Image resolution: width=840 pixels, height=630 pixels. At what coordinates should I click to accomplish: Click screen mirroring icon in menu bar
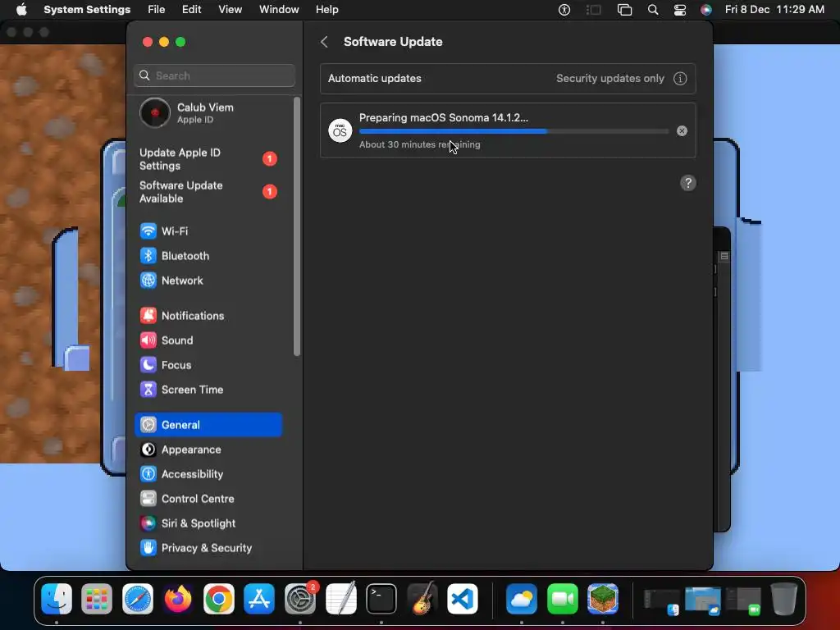[x=624, y=10]
